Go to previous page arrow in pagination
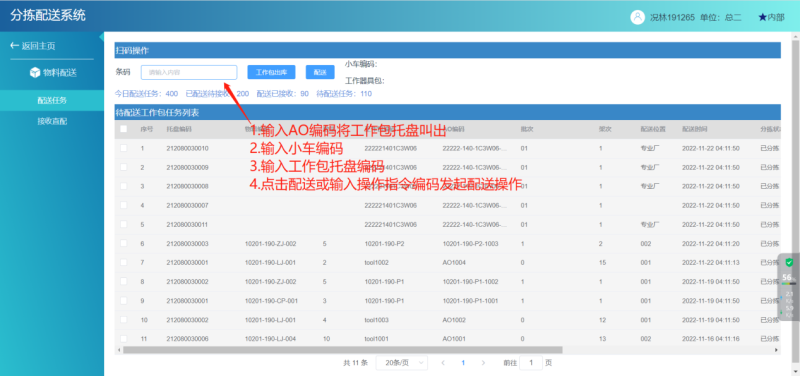800x376 pixels. [x=443, y=363]
